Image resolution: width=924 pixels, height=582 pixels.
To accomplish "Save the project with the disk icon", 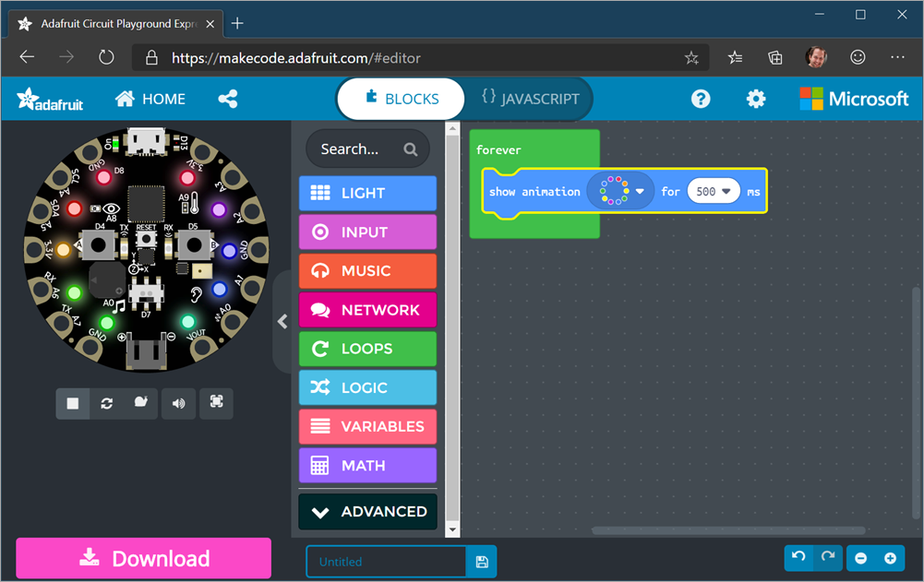I will (481, 561).
